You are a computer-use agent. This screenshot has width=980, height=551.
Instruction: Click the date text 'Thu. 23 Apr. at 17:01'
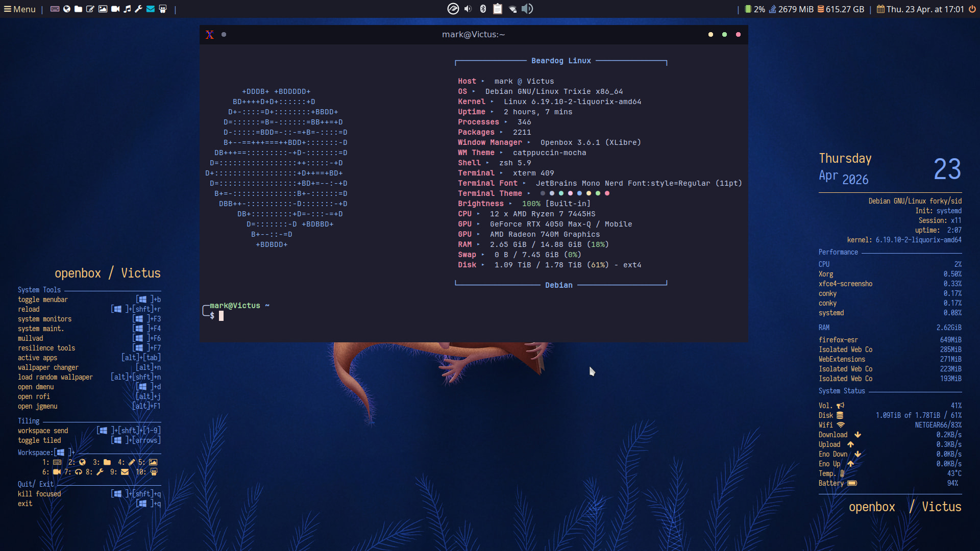coord(925,9)
